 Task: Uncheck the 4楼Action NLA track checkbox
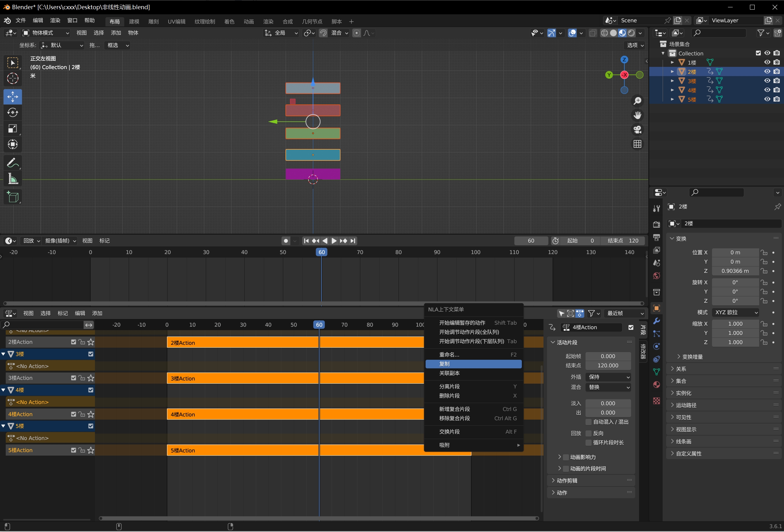click(x=74, y=414)
